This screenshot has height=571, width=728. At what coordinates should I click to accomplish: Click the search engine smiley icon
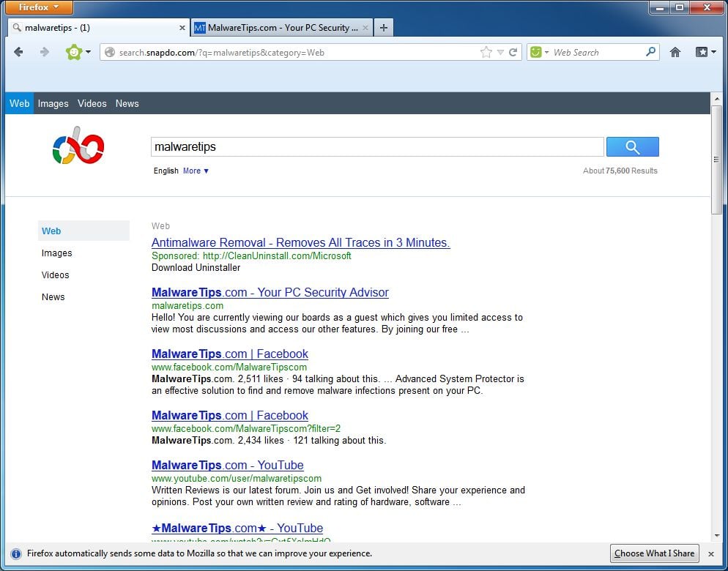click(x=536, y=52)
